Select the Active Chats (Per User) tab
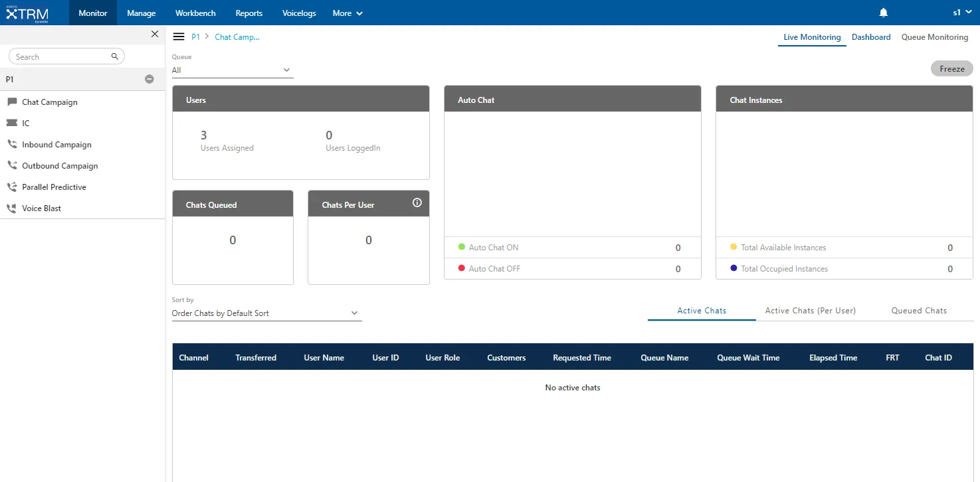The width and height of the screenshot is (980, 482). (x=811, y=311)
